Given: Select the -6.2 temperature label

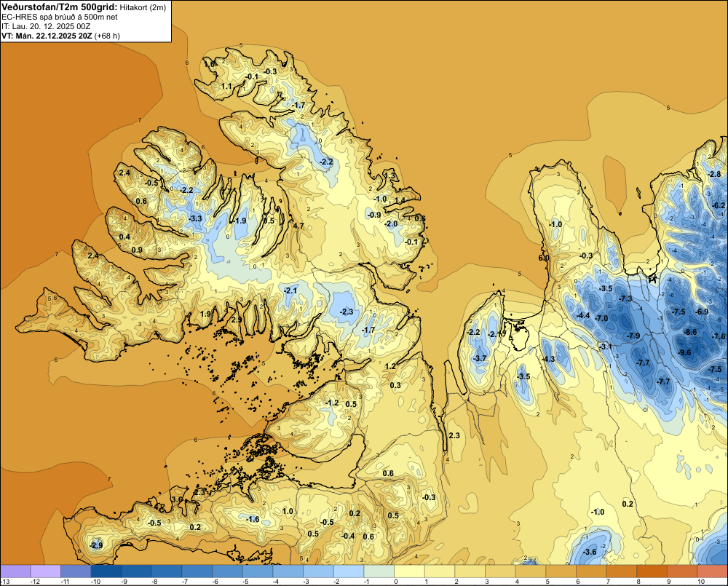Looking at the screenshot, I should pos(719,205).
